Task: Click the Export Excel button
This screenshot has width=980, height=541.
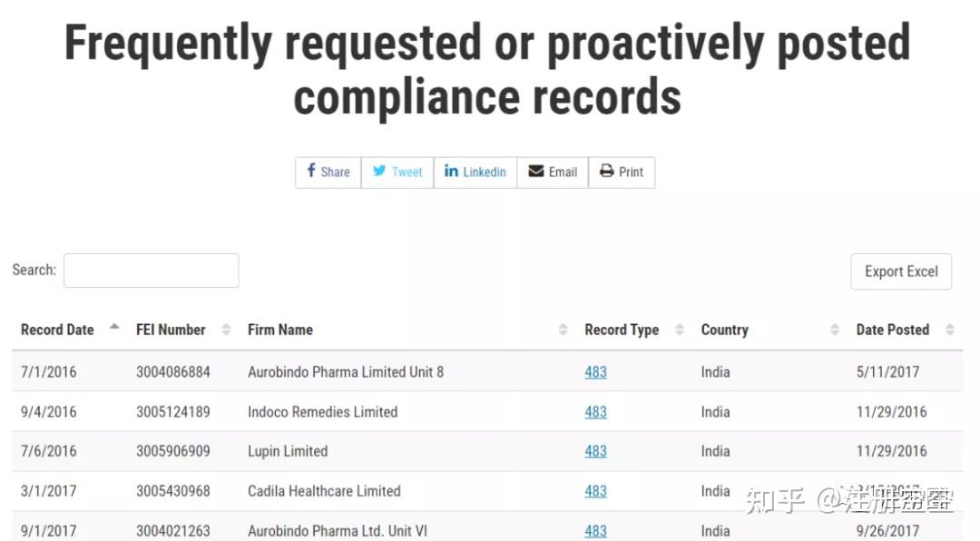Action: click(900, 271)
